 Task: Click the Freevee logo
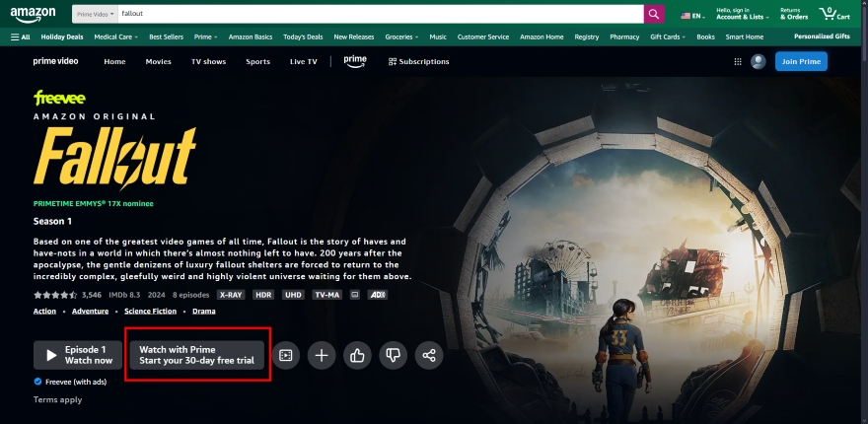click(x=59, y=99)
